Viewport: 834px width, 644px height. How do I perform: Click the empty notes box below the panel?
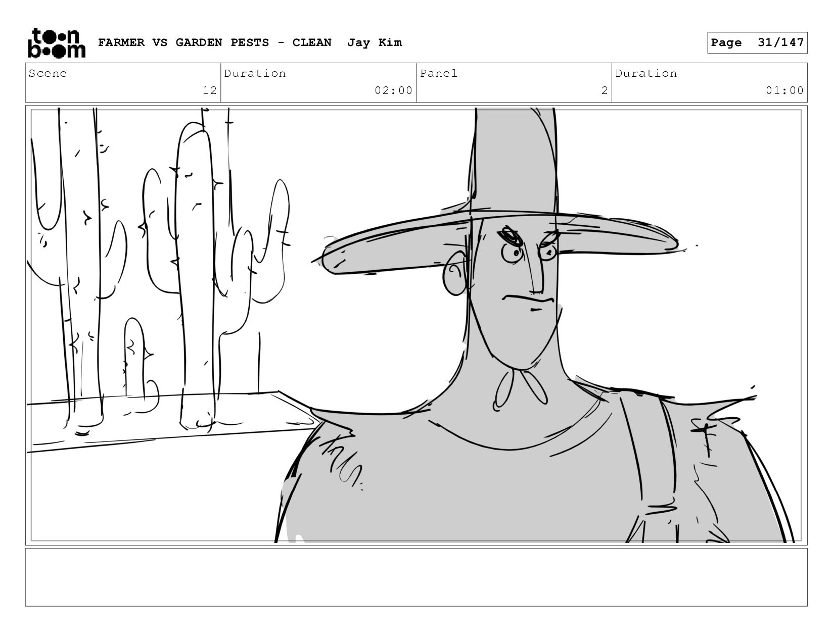tap(416, 577)
